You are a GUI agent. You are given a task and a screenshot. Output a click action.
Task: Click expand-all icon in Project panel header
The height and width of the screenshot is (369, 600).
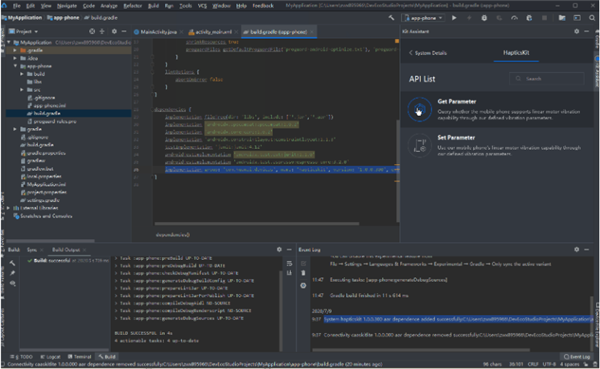102,31
